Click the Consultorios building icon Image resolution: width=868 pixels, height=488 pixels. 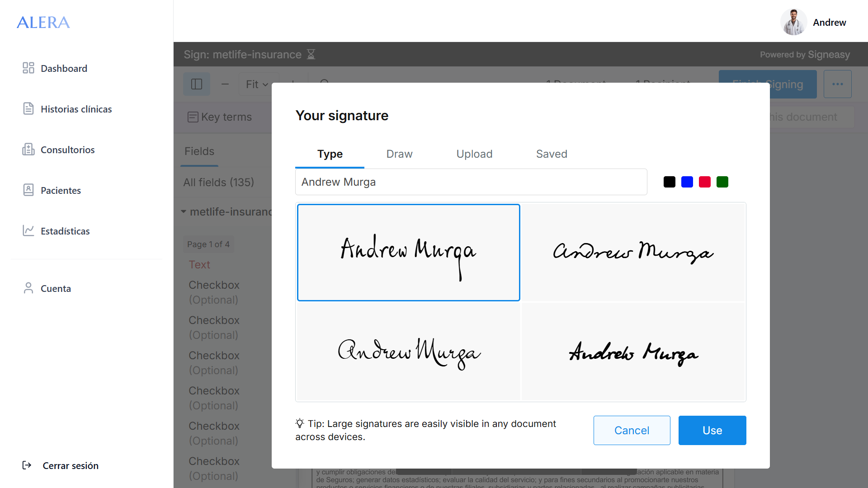coord(28,150)
